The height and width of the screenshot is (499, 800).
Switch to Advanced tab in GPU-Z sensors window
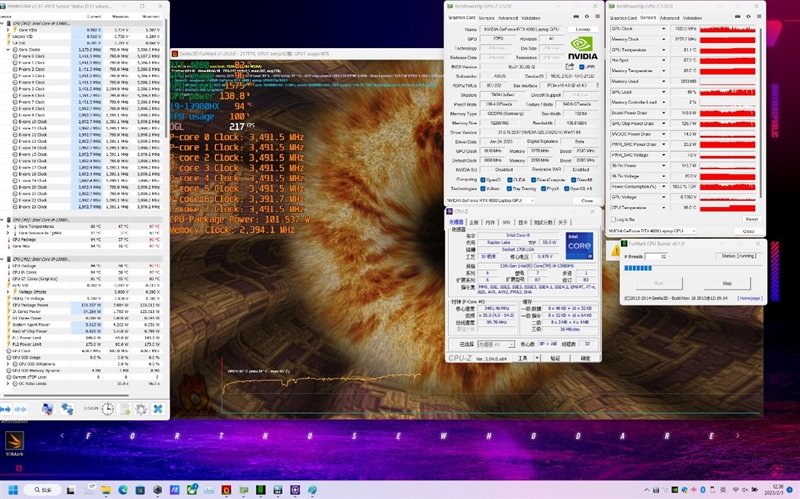668,18
